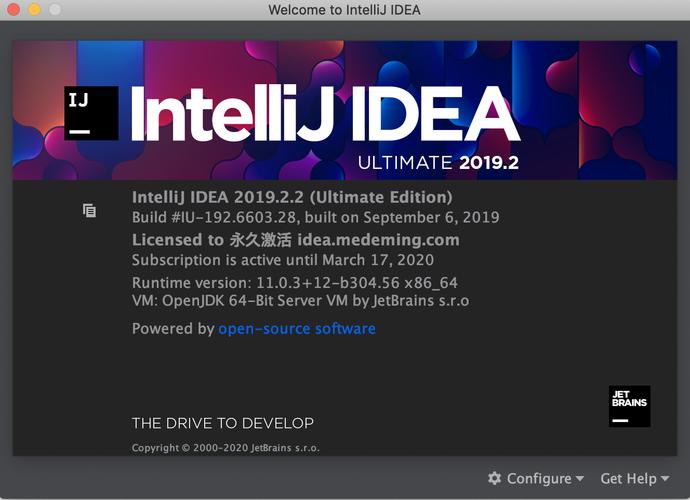This screenshot has width=690, height=500.
Task: Click the JetBrains logo
Action: 629,406
